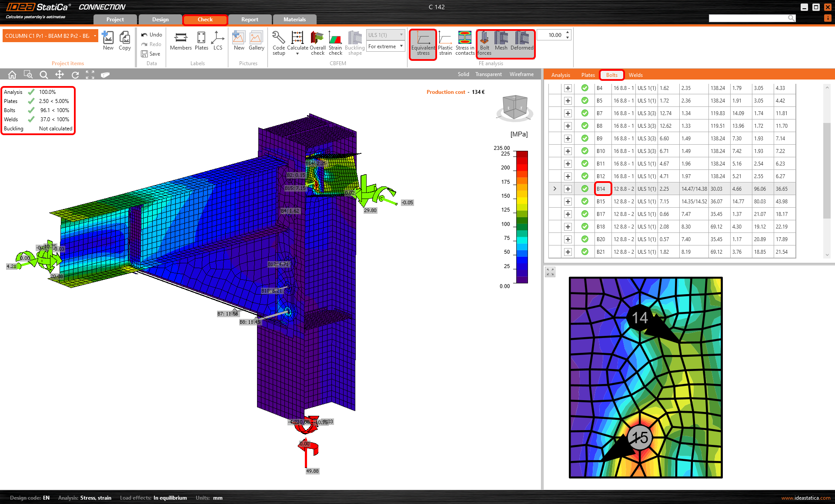Switch viewport to Transparent mode
The image size is (835, 504).
click(x=488, y=74)
